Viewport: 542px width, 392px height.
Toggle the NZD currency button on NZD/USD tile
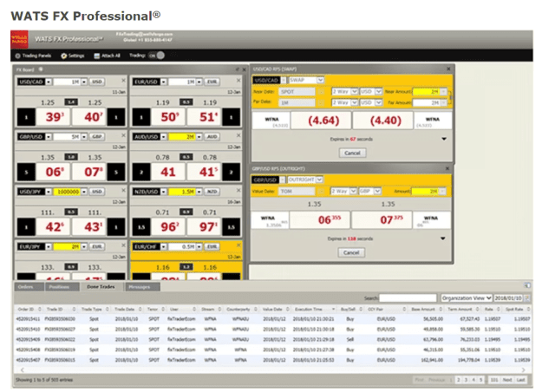point(212,192)
